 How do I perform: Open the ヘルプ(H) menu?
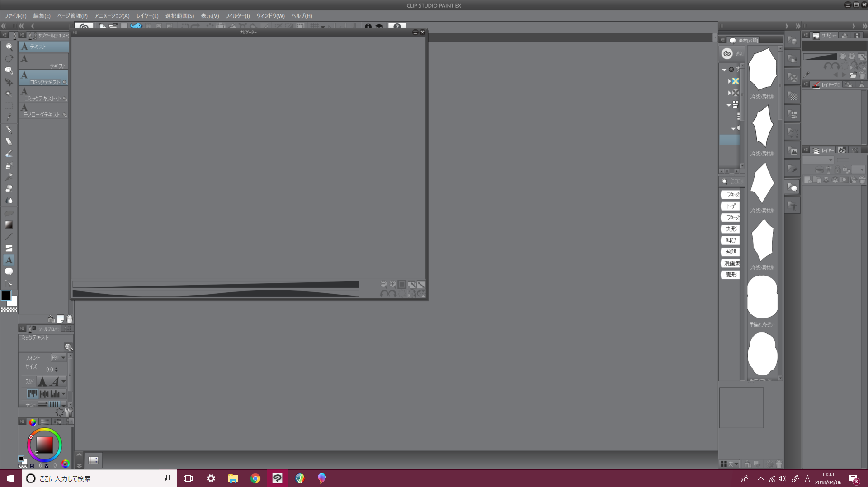[x=302, y=16]
